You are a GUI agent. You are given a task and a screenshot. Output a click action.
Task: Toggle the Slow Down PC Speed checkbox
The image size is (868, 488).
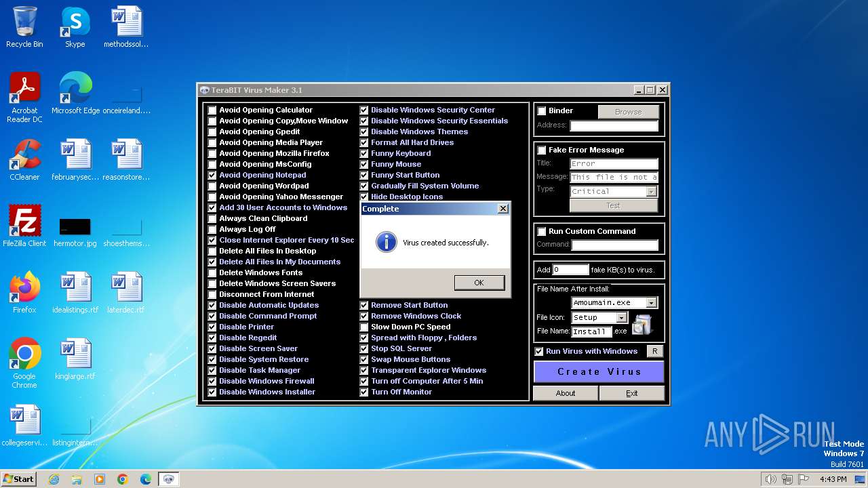364,327
